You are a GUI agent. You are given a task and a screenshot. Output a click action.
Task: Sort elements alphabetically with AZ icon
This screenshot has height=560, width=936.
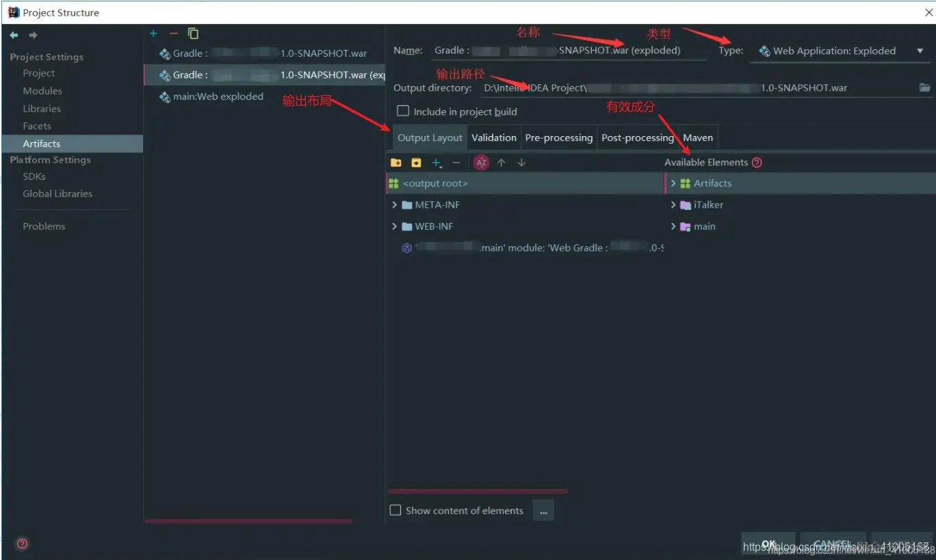pos(481,162)
